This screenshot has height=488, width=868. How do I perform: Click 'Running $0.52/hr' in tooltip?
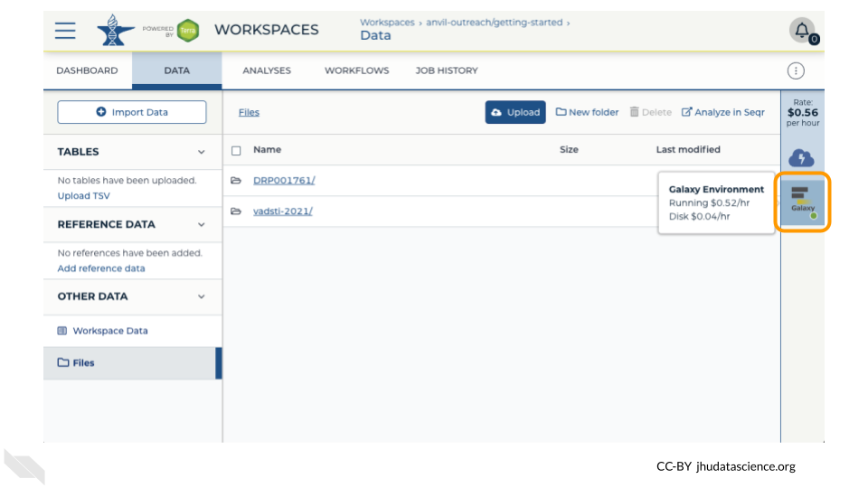tap(709, 203)
